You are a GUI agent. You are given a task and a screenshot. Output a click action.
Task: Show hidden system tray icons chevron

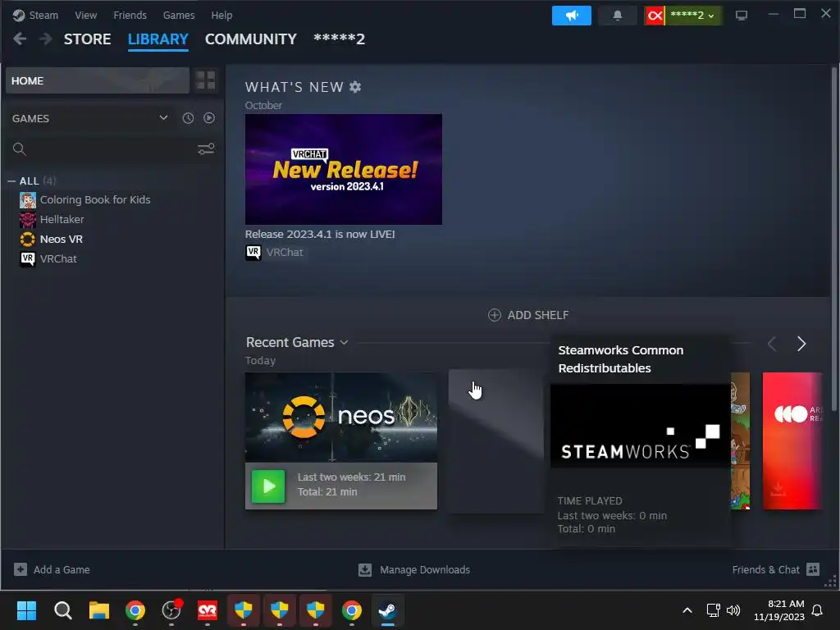click(x=687, y=610)
